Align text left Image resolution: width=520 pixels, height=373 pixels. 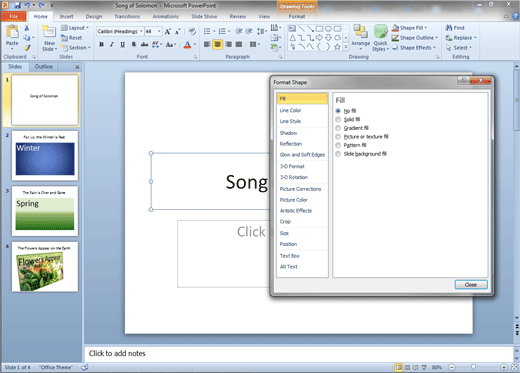[207, 44]
